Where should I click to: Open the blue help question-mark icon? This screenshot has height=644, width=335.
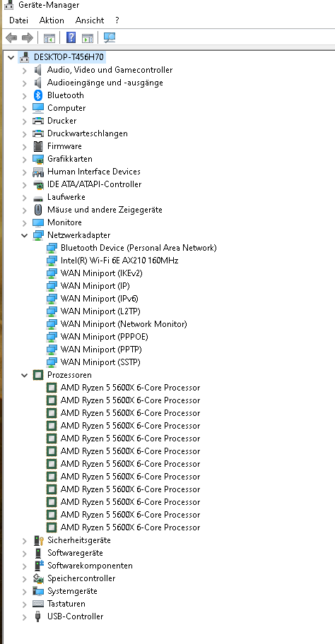coord(71,38)
